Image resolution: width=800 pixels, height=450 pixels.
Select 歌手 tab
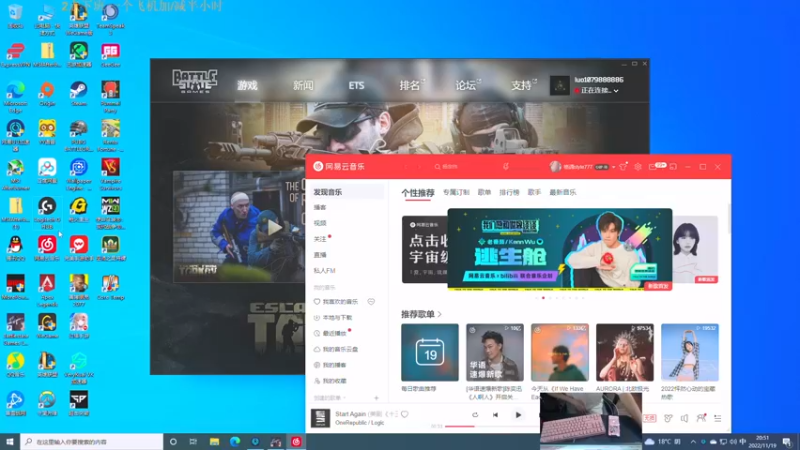click(x=534, y=192)
